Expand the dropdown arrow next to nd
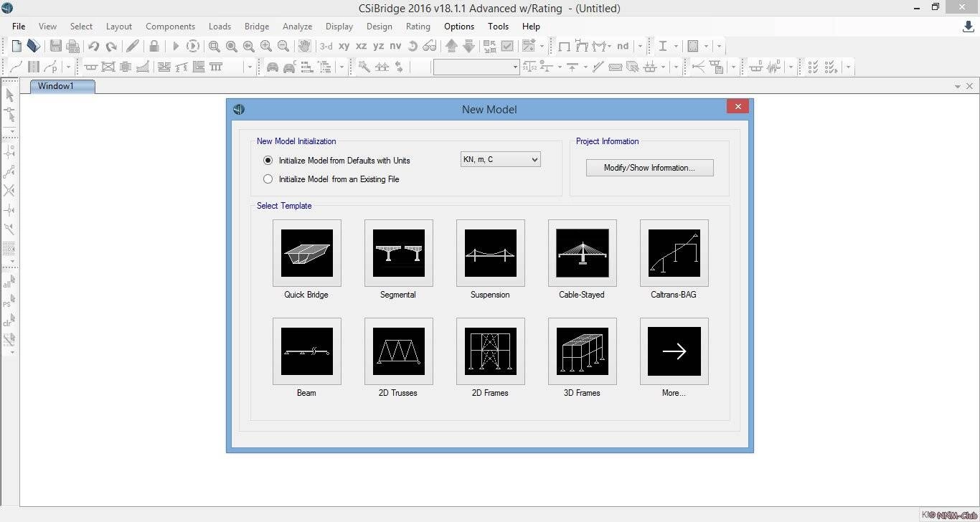The height and width of the screenshot is (522, 980). click(x=640, y=46)
